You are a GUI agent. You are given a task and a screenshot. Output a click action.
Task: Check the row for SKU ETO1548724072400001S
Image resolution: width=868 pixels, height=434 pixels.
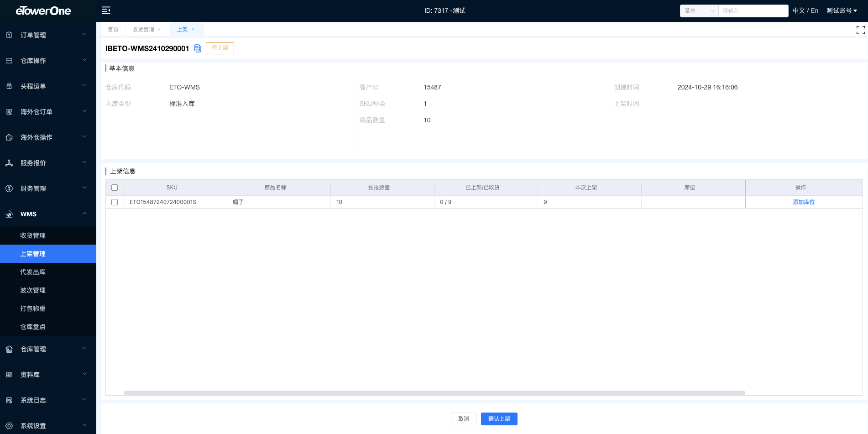tap(115, 202)
